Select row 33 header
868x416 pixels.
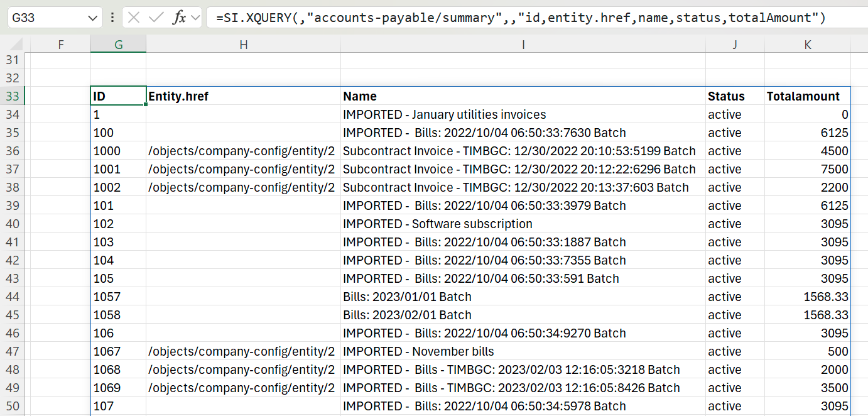tap(13, 96)
